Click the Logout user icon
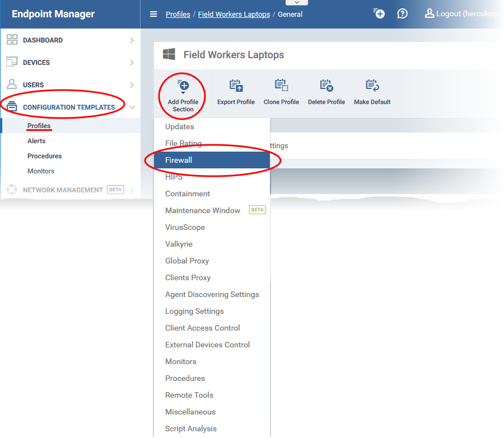 430,13
